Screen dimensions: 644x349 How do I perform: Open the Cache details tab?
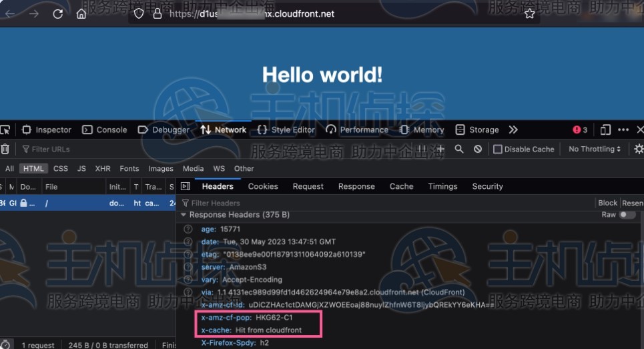pyautogui.click(x=401, y=186)
